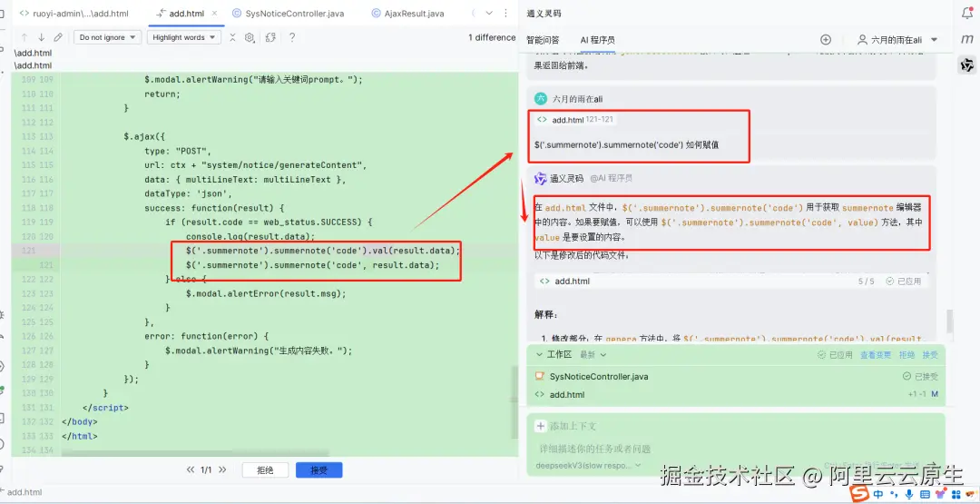Viewport: 980px width, 504px height.
Task: Open the Tongyi Lingma sidebar icon
Action: click(967, 64)
